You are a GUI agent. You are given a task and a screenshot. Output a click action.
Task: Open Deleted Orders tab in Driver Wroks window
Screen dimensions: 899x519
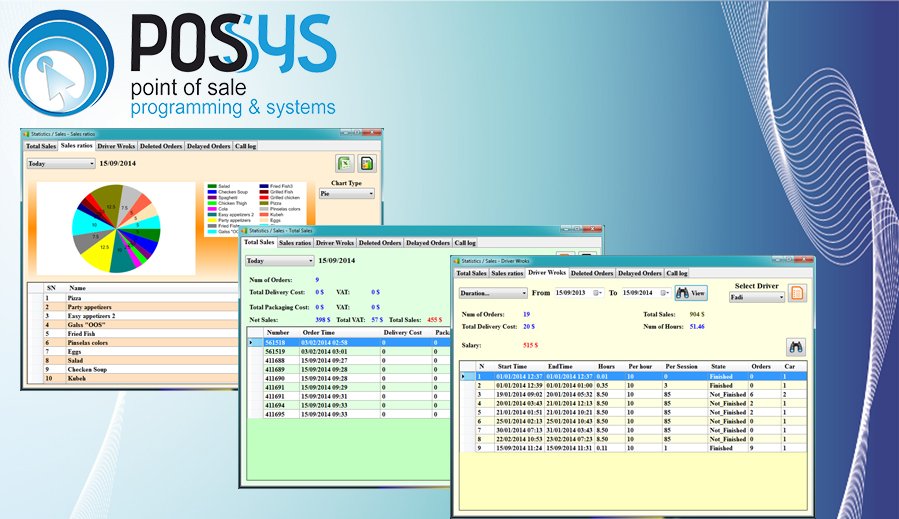[592, 274]
